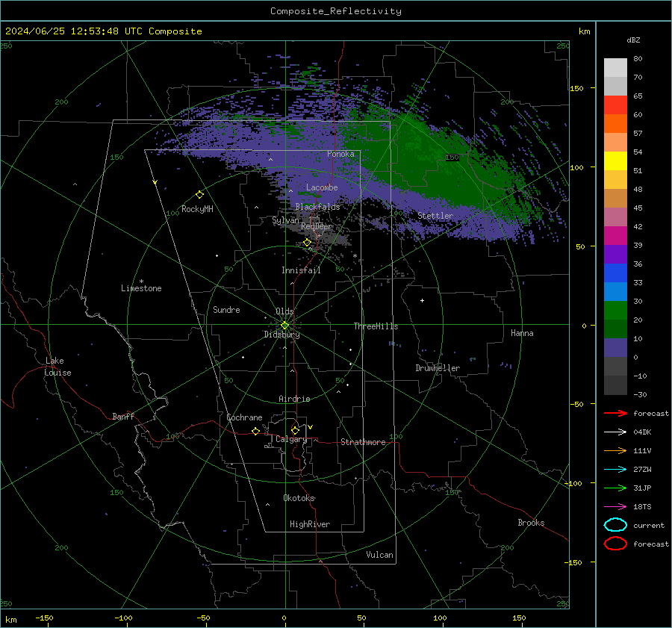This screenshot has width=672, height=628.
Task: Select the magenta swatch in the dBZ scale
Action: [x=615, y=235]
